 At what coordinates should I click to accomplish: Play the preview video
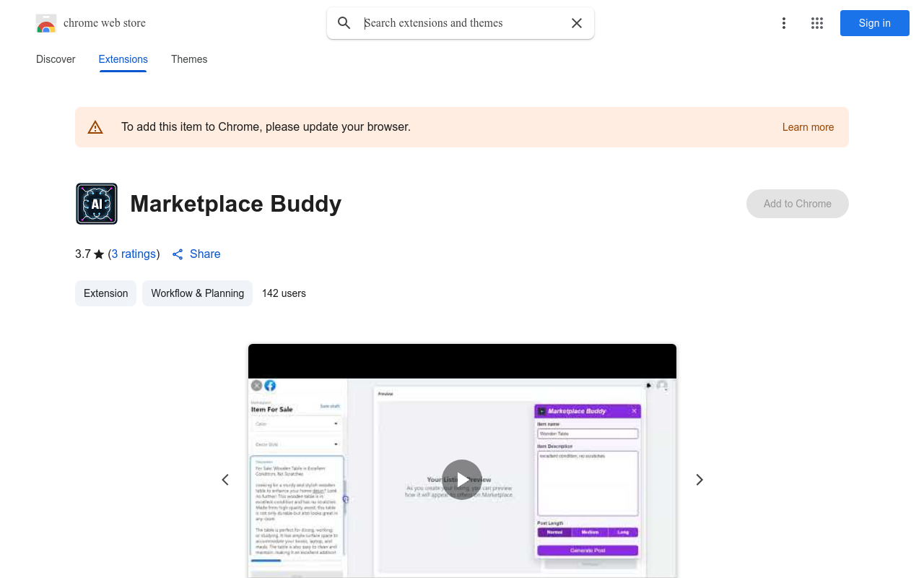(x=462, y=480)
